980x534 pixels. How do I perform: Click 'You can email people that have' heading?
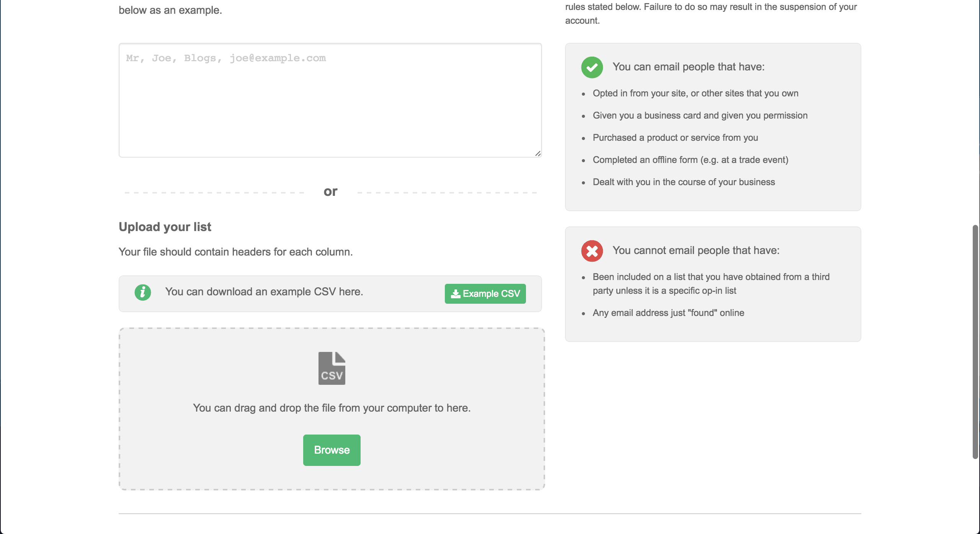(x=688, y=67)
